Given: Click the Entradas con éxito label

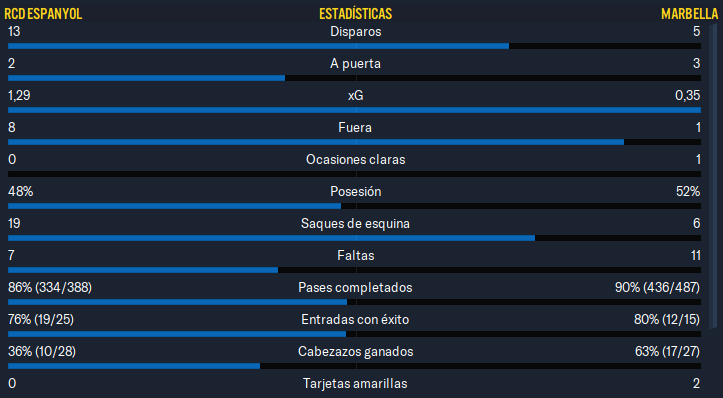Looking at the screenshot, I should click(x=355, y=319).
